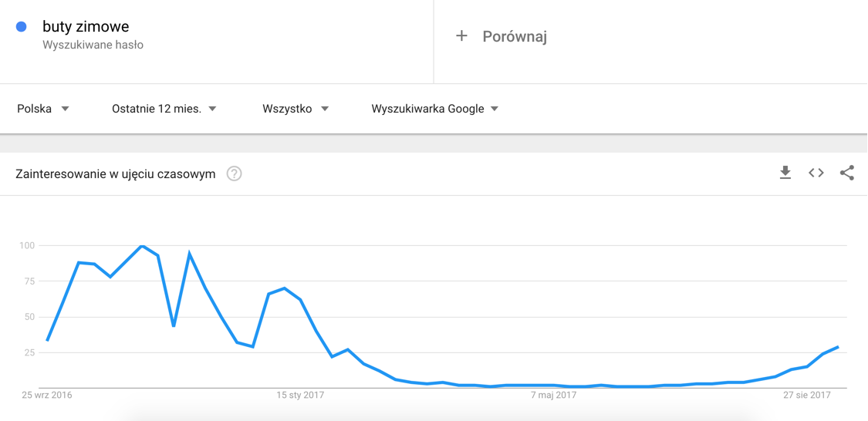Click the Wyszukiwane hasło label
868x421 pixels.
93,45
